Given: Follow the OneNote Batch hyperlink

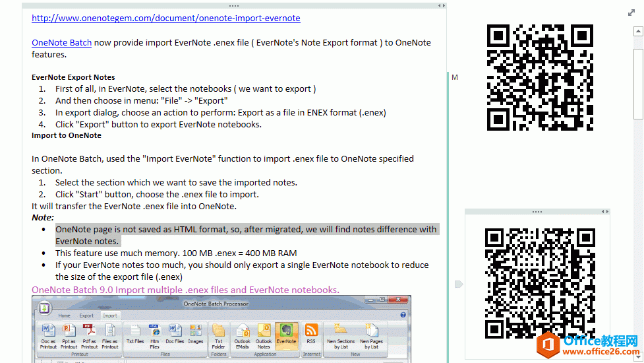Looking at the screenshot, I should click(61, 43).
